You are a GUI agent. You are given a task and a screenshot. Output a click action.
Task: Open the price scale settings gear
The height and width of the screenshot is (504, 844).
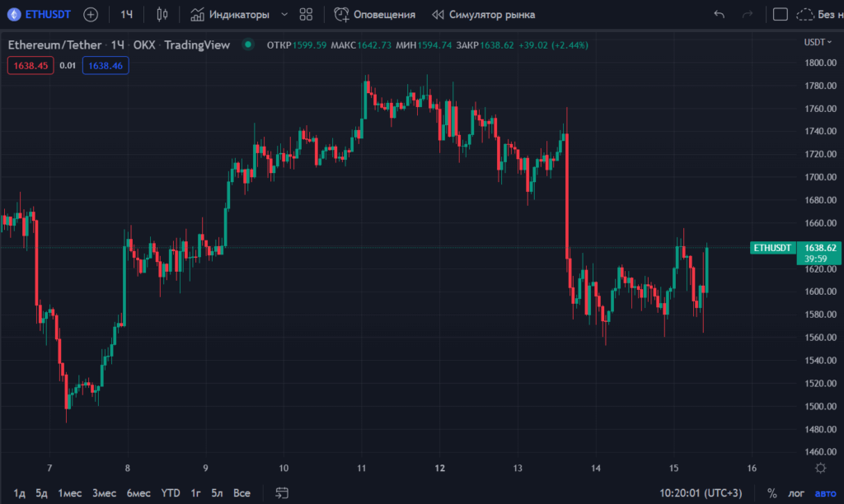pos(820,468)
